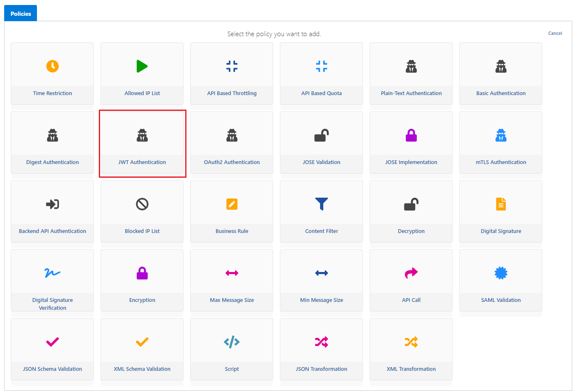Cancel the policy selection
The image size is (588, 392).
(x=555, y=33)
